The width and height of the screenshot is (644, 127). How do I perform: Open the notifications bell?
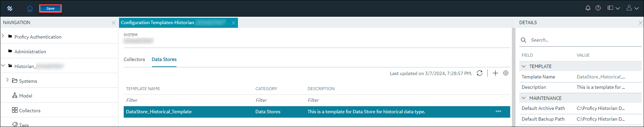pyautogui.click(x=588, y=8)
